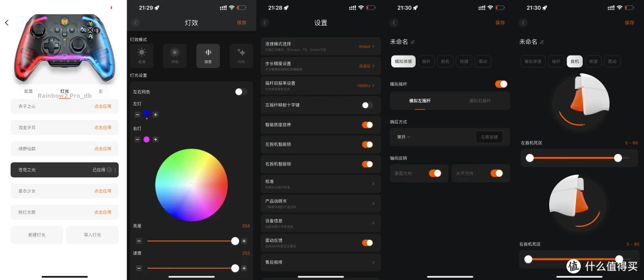Decrease 亮度 with its minus button
644x280 pixels.
(x=139, y=241)
